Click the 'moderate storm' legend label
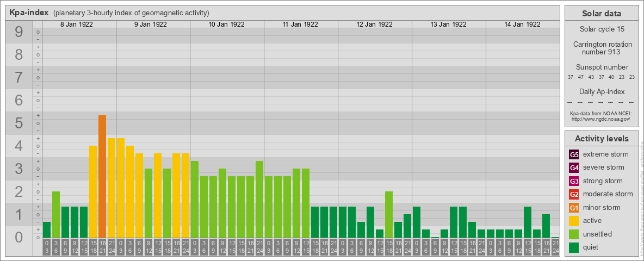Viewport: 644px width, 261px height. point(608,194)
